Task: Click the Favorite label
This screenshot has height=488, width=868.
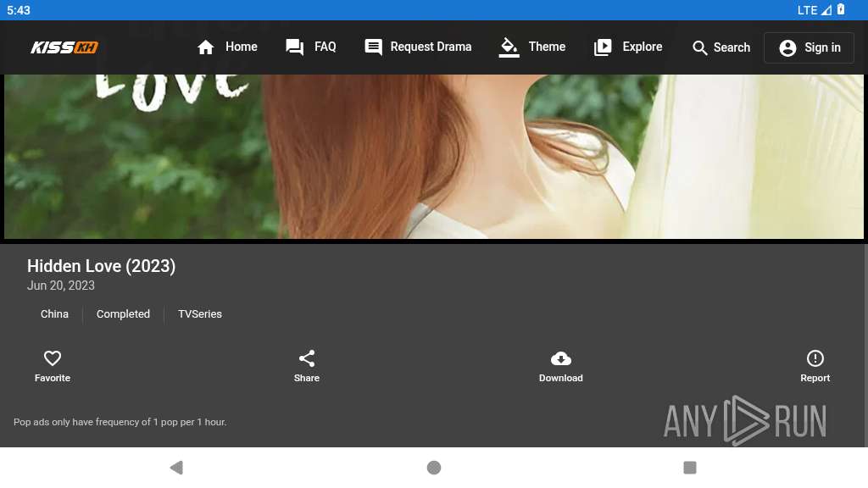Action: tap(53, 378)
